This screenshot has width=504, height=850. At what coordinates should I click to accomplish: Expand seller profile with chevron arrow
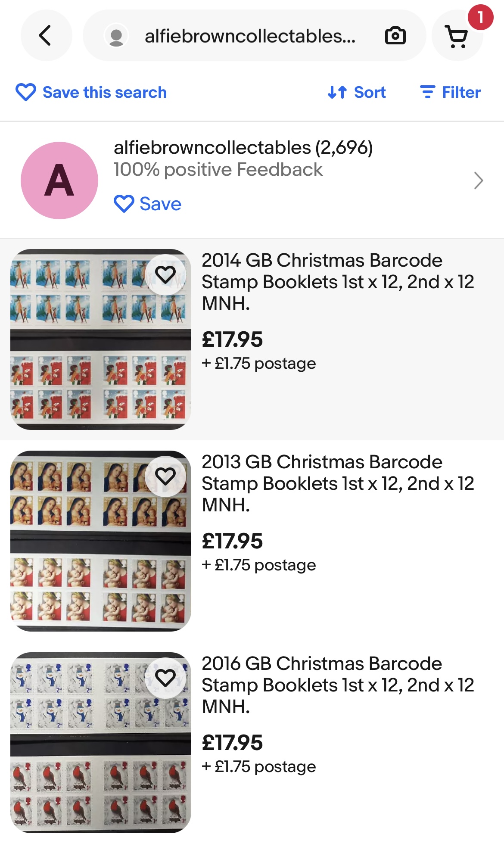point(478,181)
